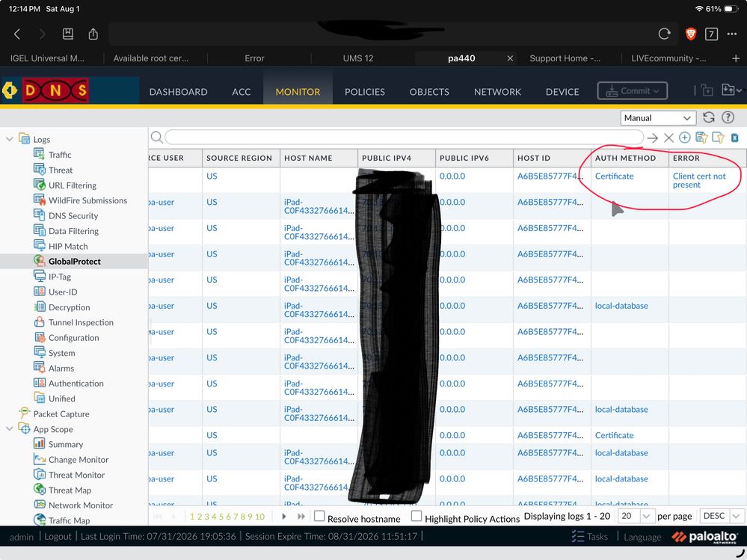Click the Decryption log icon
The image size is (747, 560).
(x=40, y=307)
